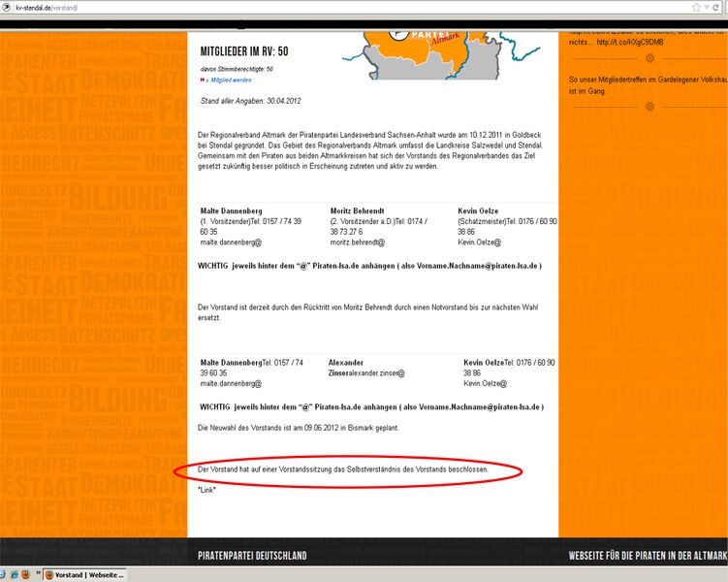The width and height of the screenshot is (728, 582).
Task: Launch Firefox from the Quick Launch icon
Action: pos(25,574)
